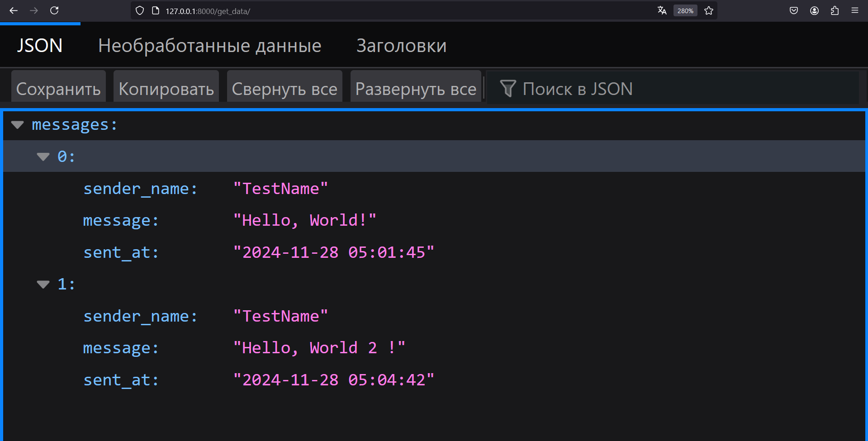Collapse the messages node

click(17, 125)
